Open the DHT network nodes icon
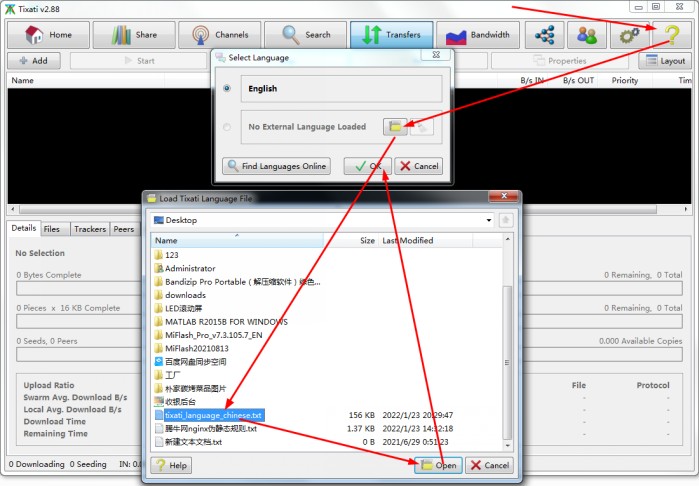699x486 pixels. (544, 35)
